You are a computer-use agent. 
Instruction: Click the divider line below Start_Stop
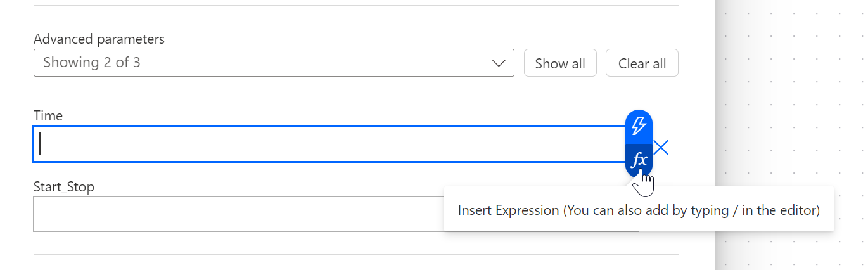tap(355, 255)
